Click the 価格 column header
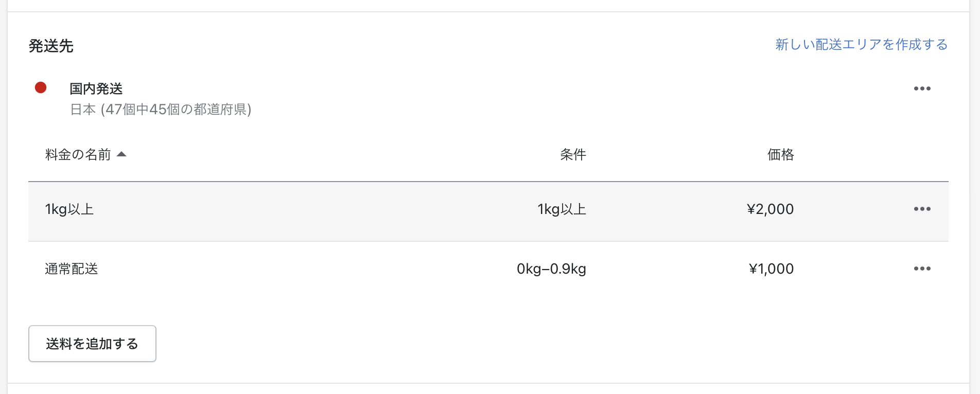Image resolution: width=980 pixels, height=394 pixels. click(x=780, y=154)
